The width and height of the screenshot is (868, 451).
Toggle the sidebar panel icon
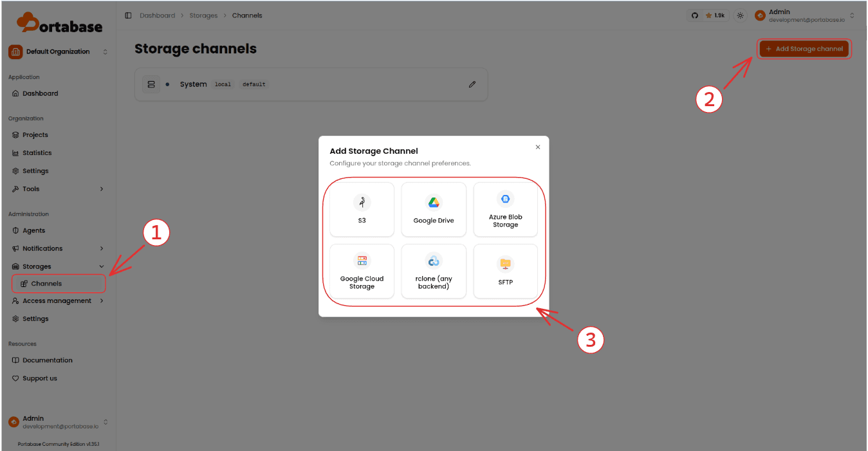click(128, 15)
